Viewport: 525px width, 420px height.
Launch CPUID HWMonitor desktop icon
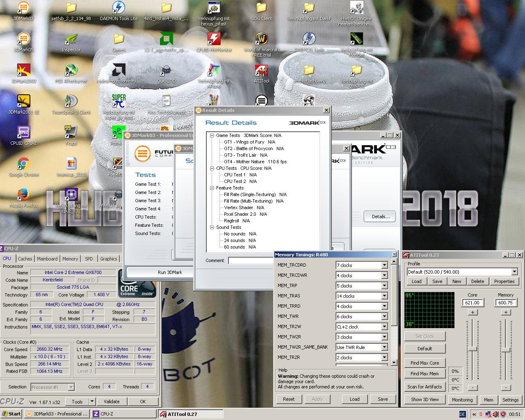(214, 42)
